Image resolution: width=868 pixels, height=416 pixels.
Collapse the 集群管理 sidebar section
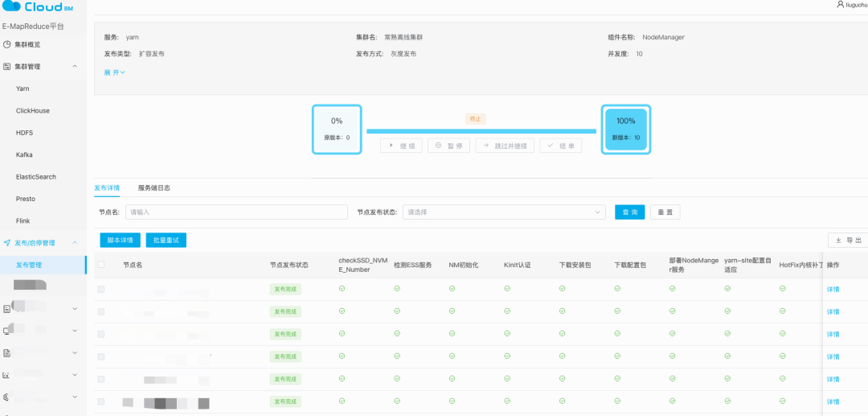75,67
